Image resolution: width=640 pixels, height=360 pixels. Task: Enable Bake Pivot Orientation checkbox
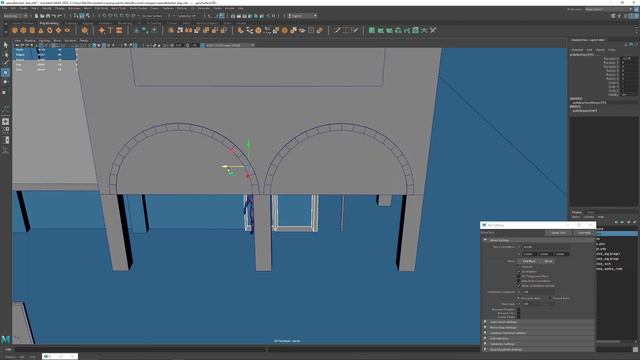(519, 281)
